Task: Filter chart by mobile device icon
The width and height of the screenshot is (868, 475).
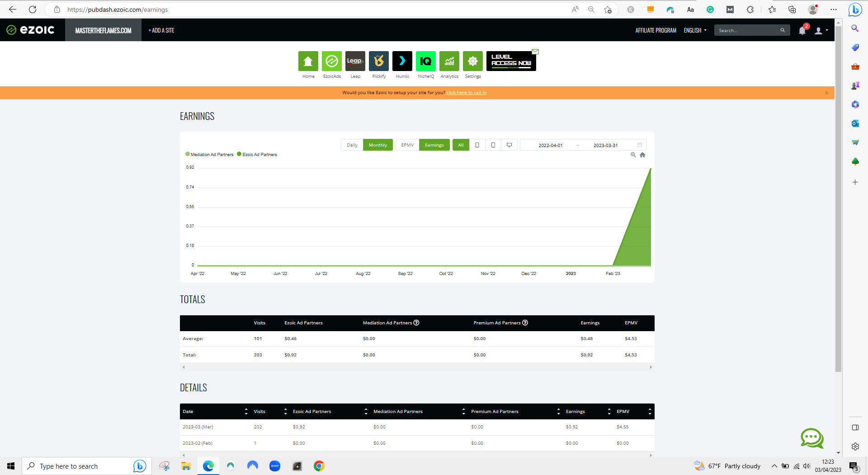Action: pyautogui.click(x=477, y=145)
